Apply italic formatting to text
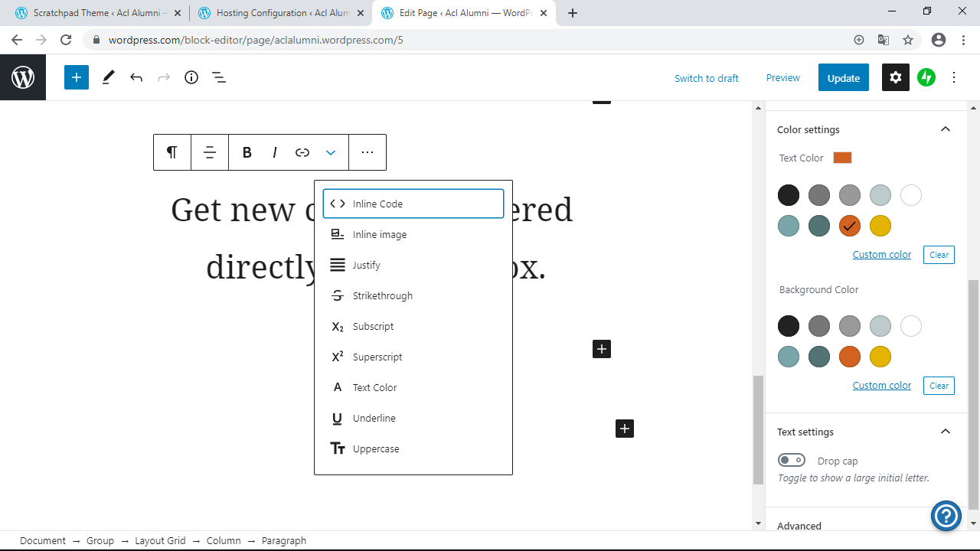This screenshot has height=551, width=980. (274, 152)
